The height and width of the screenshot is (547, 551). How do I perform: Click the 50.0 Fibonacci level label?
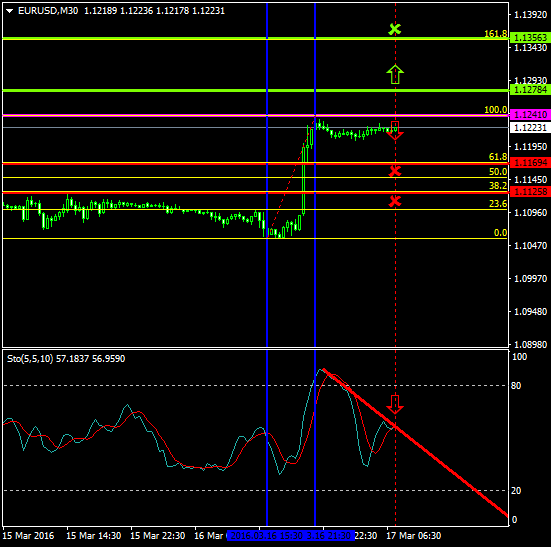click(498, 172)
